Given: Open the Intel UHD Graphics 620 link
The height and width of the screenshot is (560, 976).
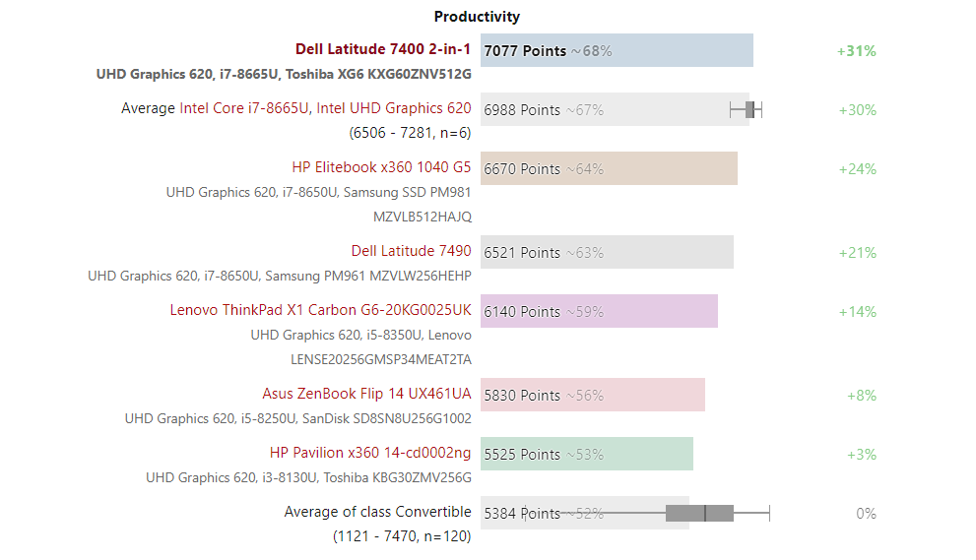Looking at the screenshot, I should coord(393,108).
